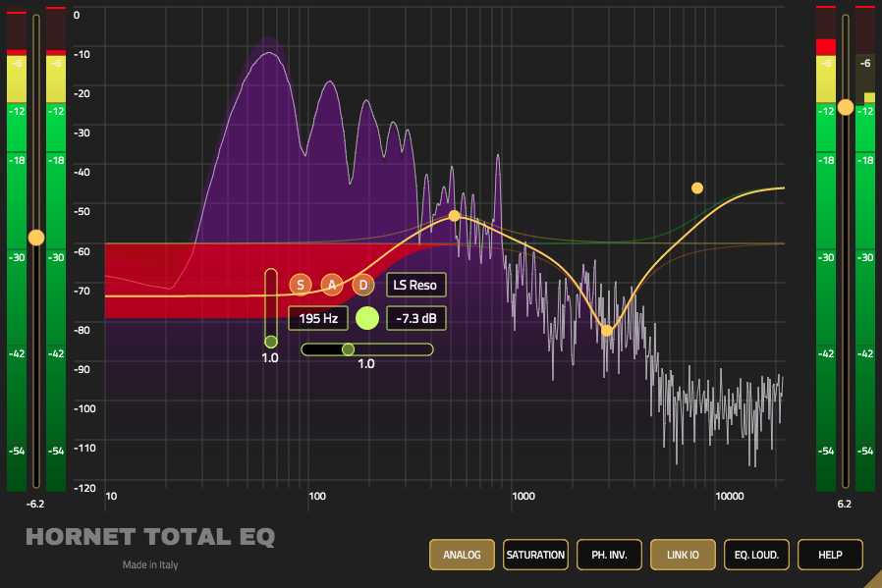Click the -7.3 dB gain field
The height and width of the screenshot is (588, 882).
coord(415,318)
